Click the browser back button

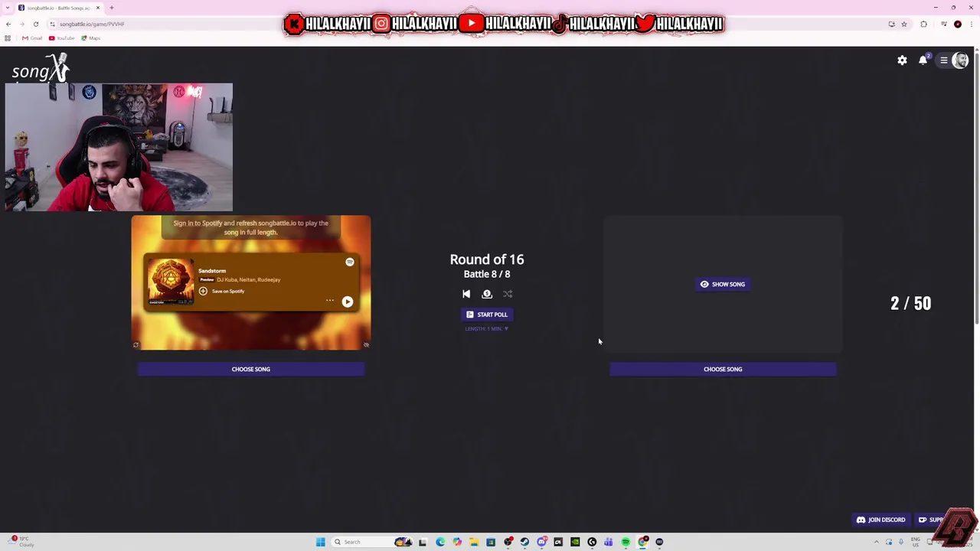[x=8, y=24]
